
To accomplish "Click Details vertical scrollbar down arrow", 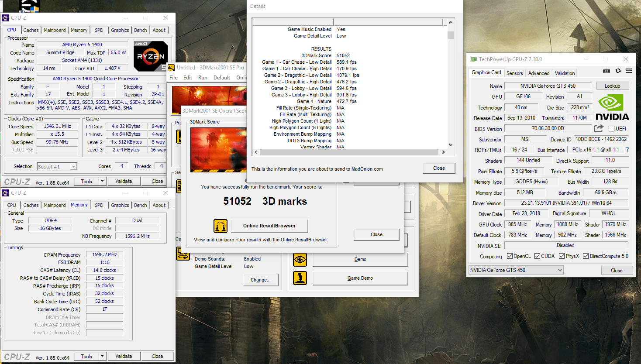I will click(451, 145).
